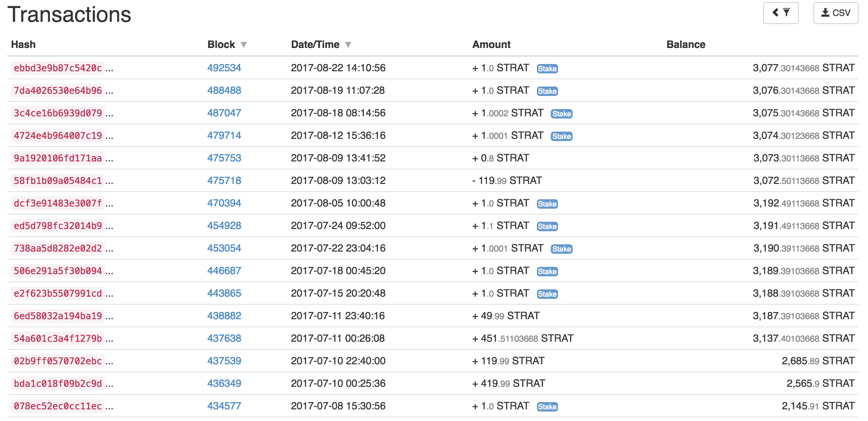Click Stake badge on block 434577 row

pyautogui.click(x=547, y=407)
